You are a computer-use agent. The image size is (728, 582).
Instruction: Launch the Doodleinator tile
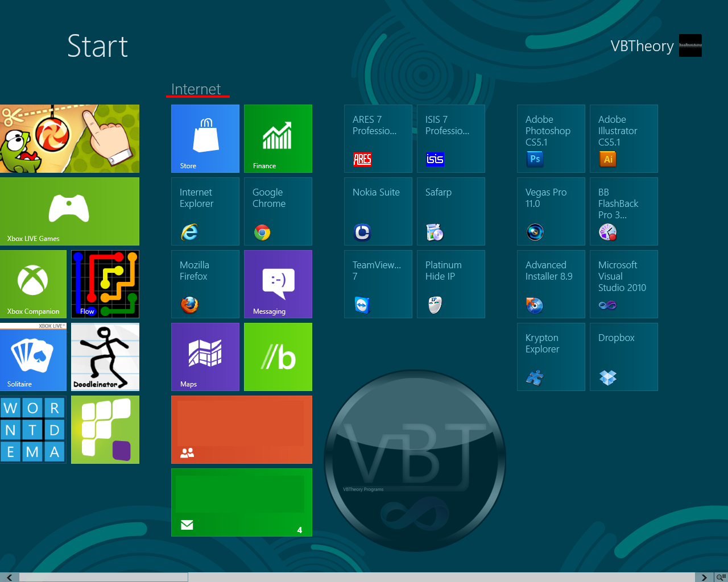[105, 357]
